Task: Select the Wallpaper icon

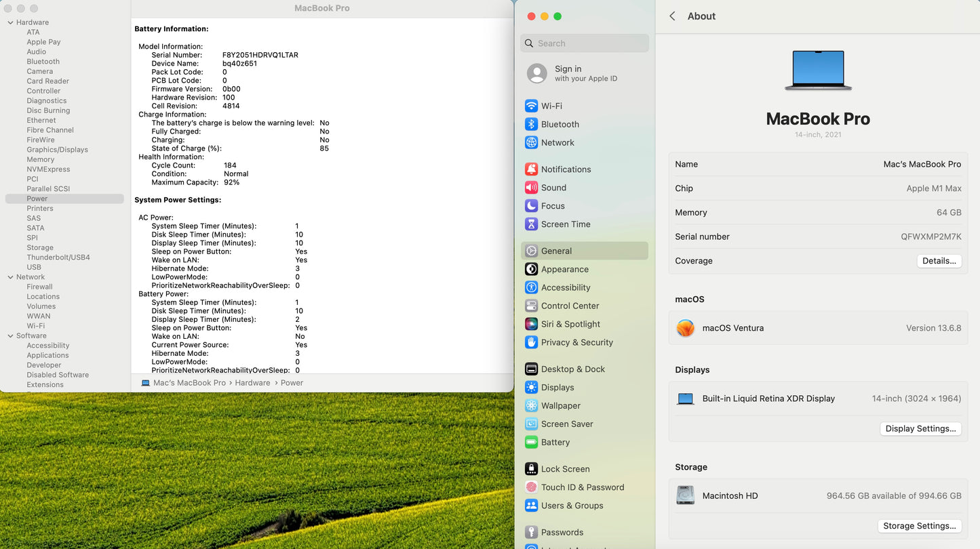Action: click(532, 406)
